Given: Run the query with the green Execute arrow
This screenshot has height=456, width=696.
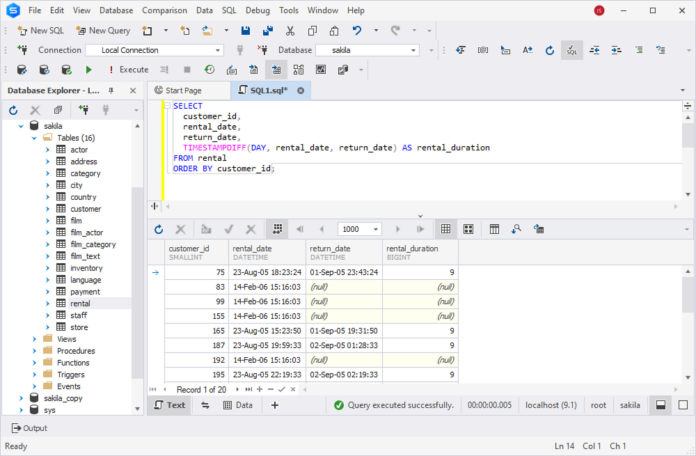Looking at the screenshot, I should (89, 69).
